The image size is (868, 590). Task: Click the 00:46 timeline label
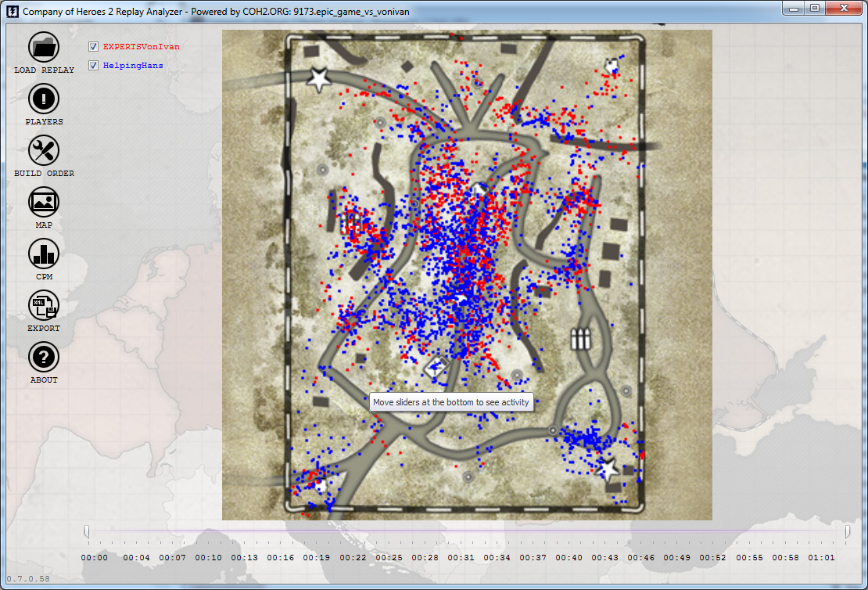(x=641, y=558)
